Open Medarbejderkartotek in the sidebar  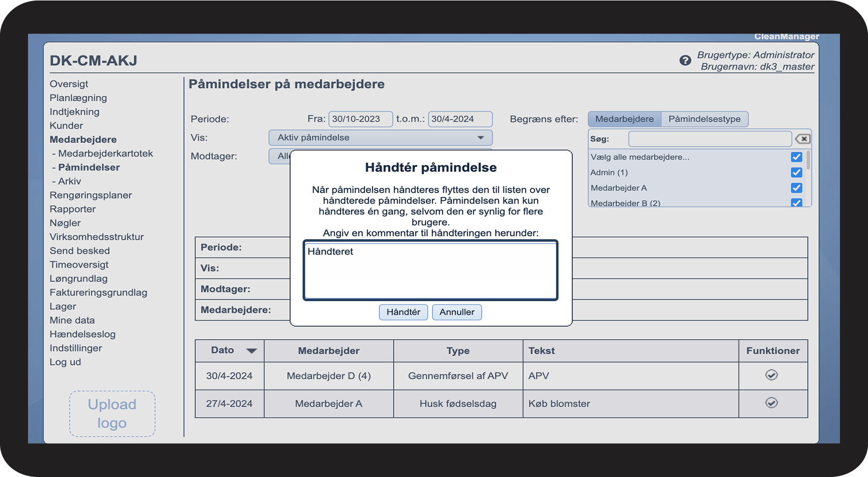tap(105, 153)
